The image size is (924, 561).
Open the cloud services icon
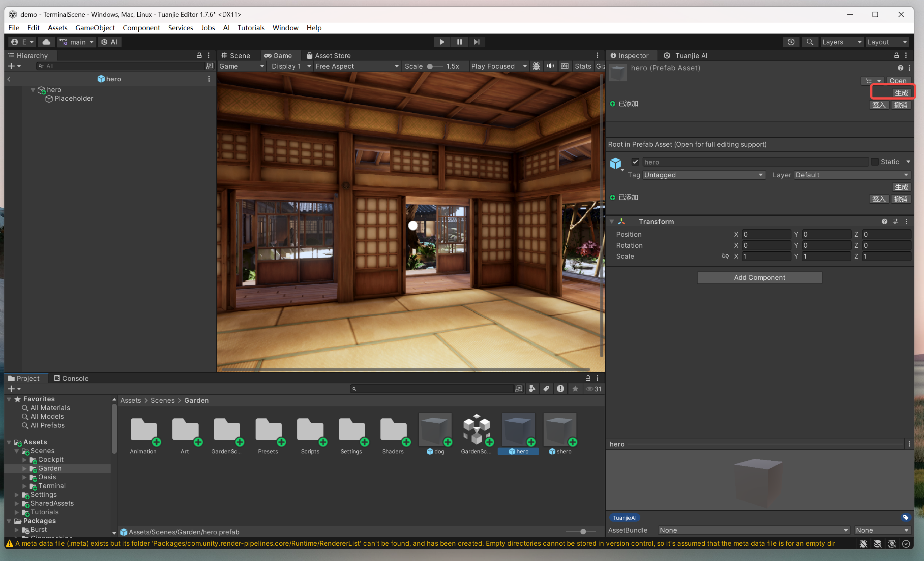(x=46, y=42)
